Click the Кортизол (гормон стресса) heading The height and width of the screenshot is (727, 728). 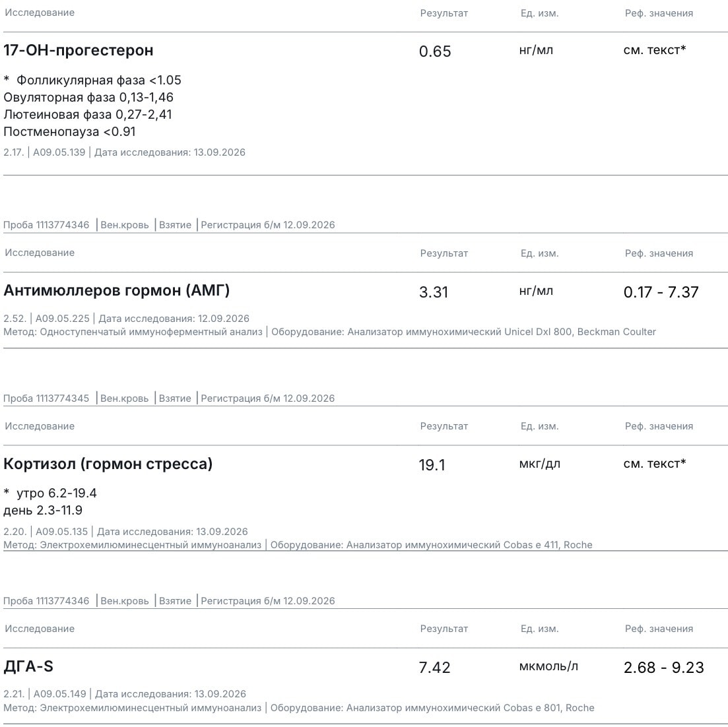[108, 464]
